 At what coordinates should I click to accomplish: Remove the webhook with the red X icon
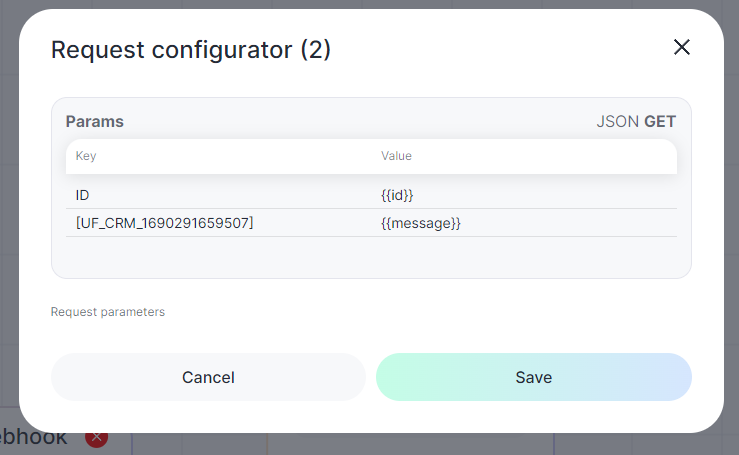[97, 438]
